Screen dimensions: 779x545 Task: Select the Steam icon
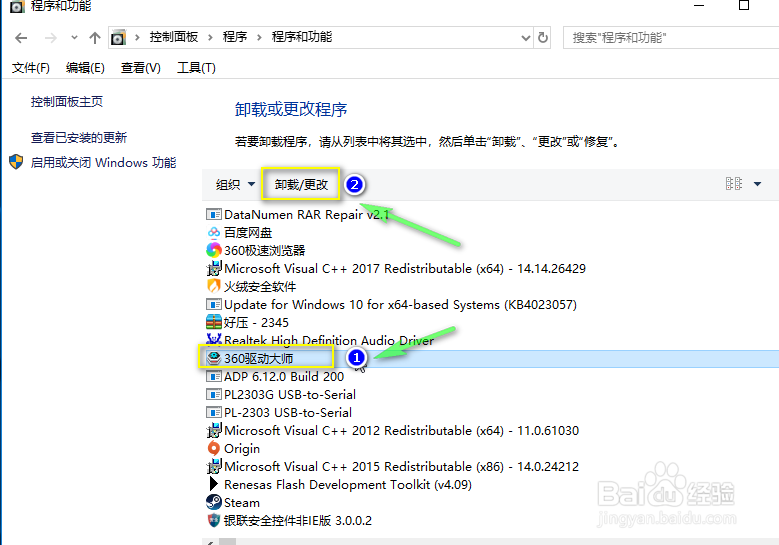pyautogui.click(x=214, y=502)
